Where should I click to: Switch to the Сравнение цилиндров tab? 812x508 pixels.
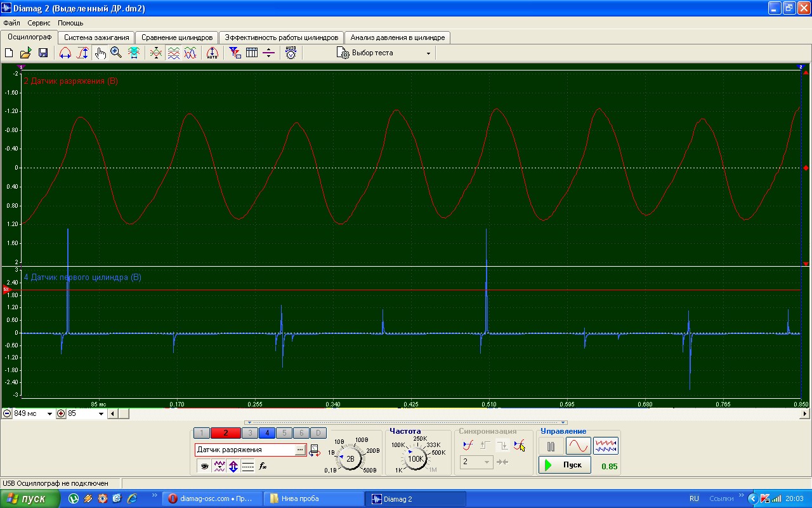pyautogui.click(x=177, y=37)
